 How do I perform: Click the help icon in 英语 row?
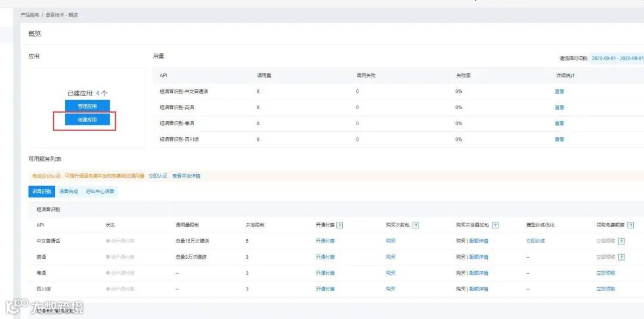621,257
